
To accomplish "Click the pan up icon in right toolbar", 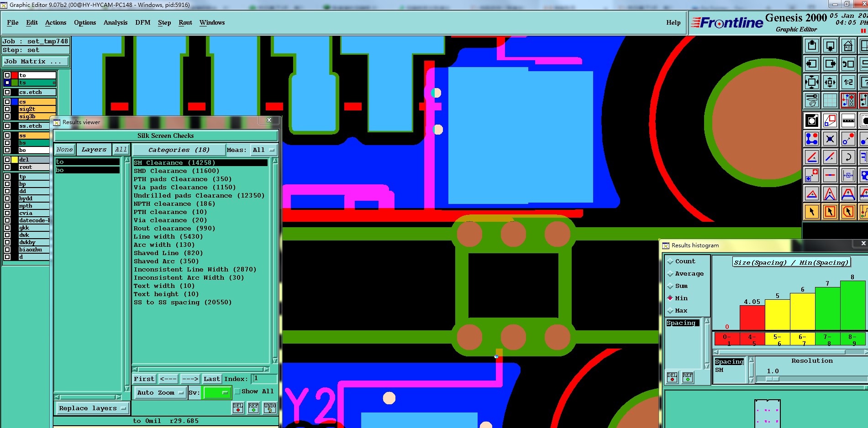I will pyautogui.click(x=812, y=46).
